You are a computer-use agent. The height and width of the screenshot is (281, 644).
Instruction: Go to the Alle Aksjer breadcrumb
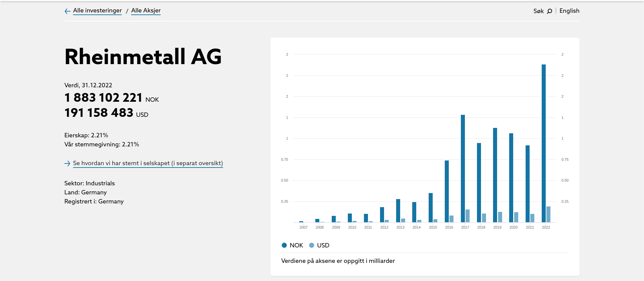(x=146, y=10)
